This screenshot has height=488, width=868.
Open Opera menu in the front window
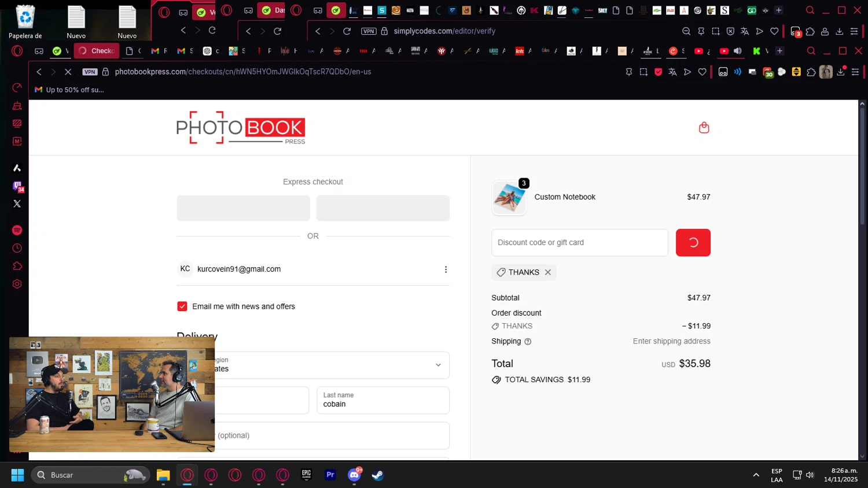pyautogui.click(x=17, y=51)
